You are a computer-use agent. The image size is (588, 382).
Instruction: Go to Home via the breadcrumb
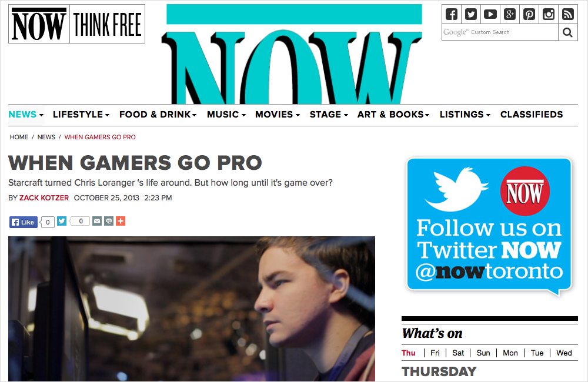[19, 137]
